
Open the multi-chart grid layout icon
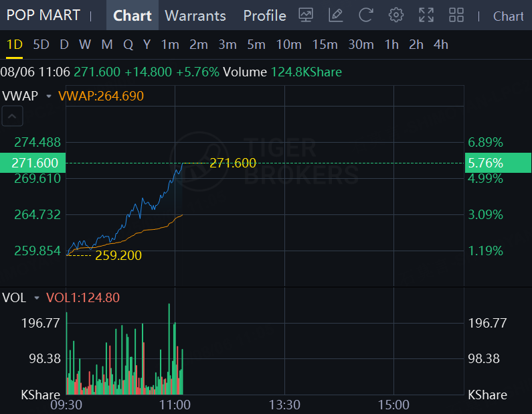click(x=456, y=15)
